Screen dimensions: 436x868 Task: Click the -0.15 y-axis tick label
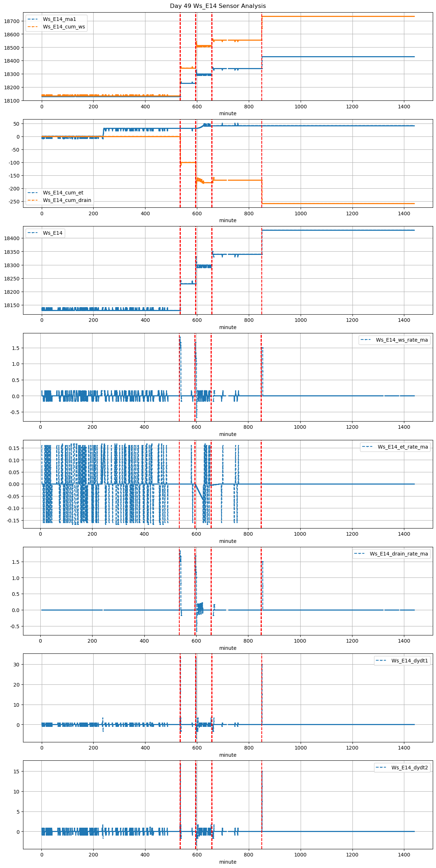click(12, 521)
